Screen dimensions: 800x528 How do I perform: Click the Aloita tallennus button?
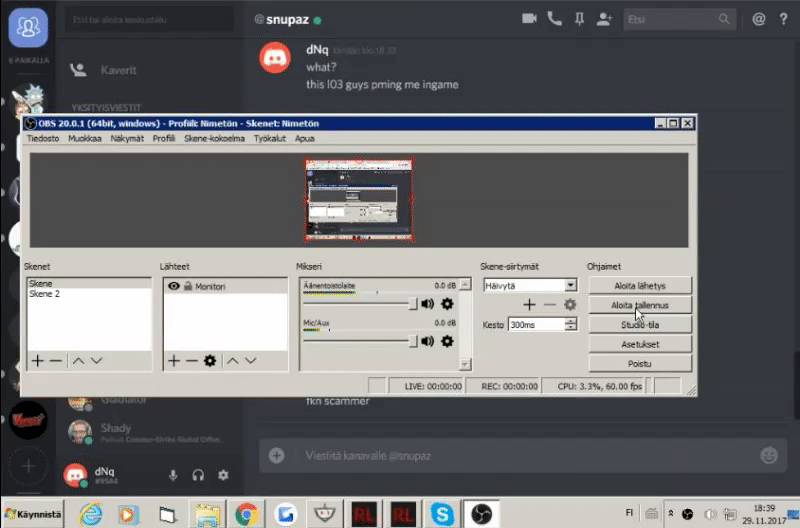pyautogui.click(x=640, y=305)
